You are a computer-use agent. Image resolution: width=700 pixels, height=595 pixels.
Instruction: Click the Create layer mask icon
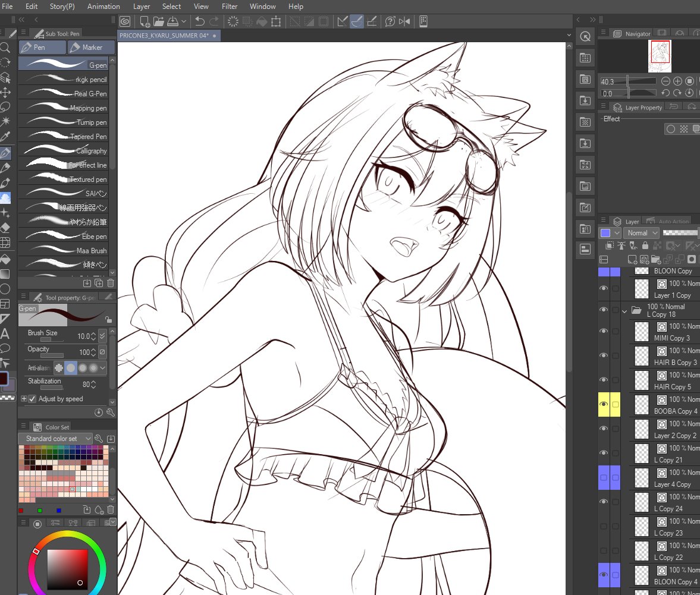click(x=692, y=259)
